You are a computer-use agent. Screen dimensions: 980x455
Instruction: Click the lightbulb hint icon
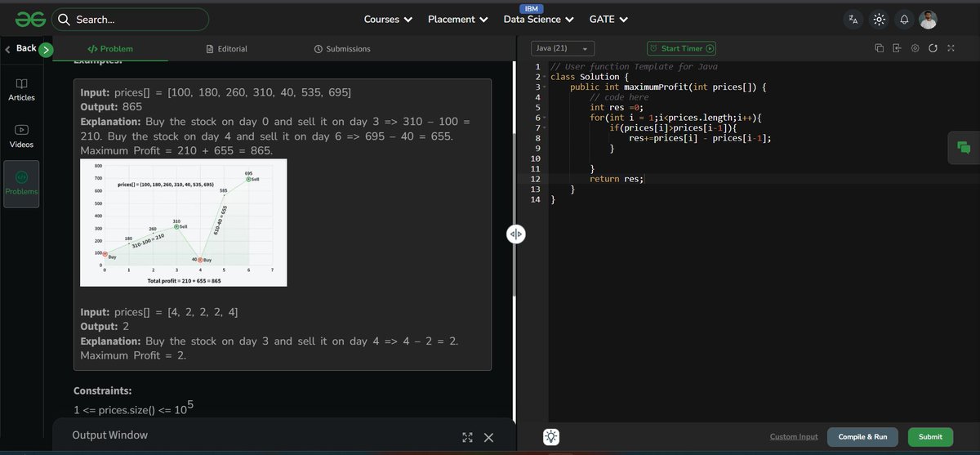551,437
